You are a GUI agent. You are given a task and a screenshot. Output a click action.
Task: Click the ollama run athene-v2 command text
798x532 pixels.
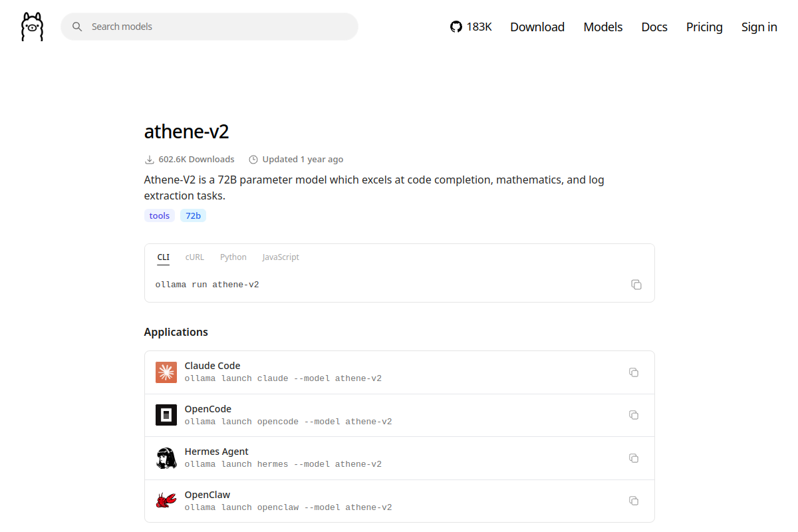tap(207, 285)
